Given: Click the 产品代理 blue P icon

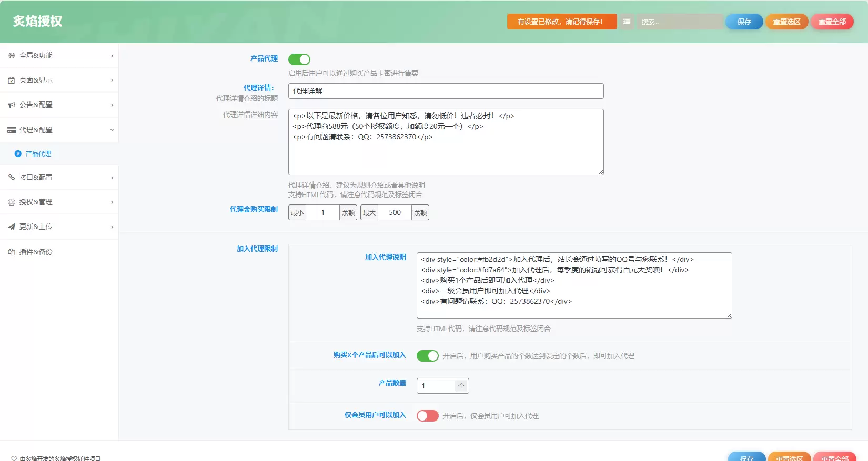Looking at the screenshot, I should [x=18, y=154].
